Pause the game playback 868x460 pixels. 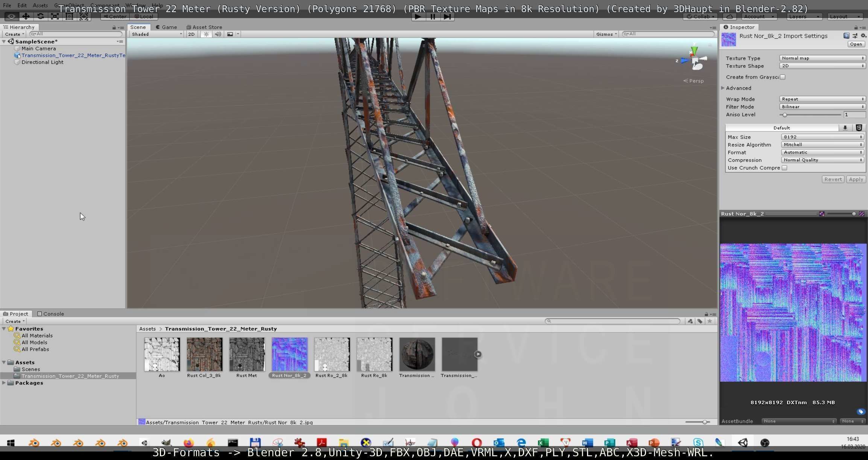click(432, 17)
